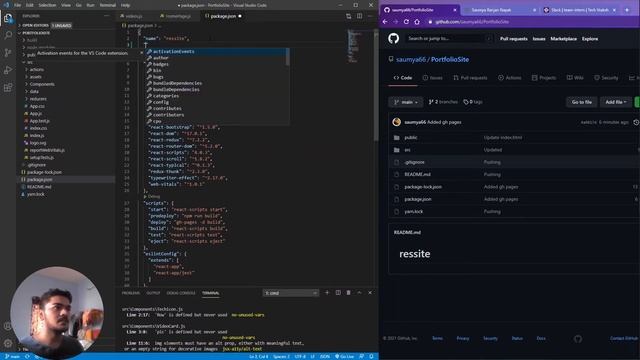Open yarn.lock in the Explorer tree
This screenshot has height=360, width=640.
(x=36, y=194)
